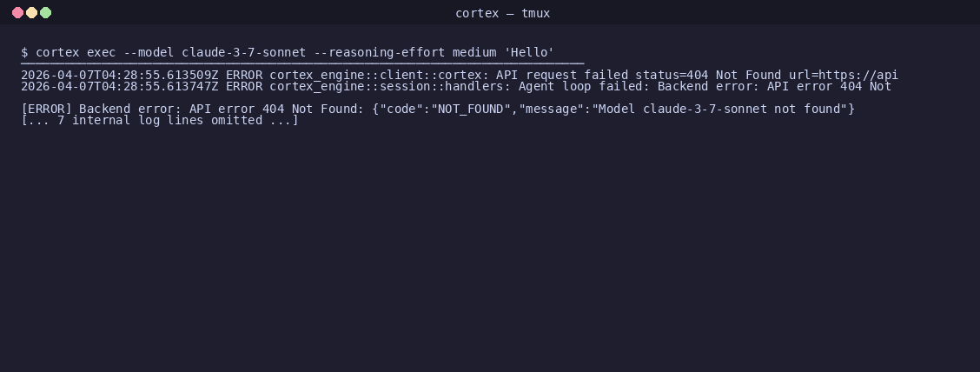Click 'claude-3-7-sonnet' in the command line

244,52
